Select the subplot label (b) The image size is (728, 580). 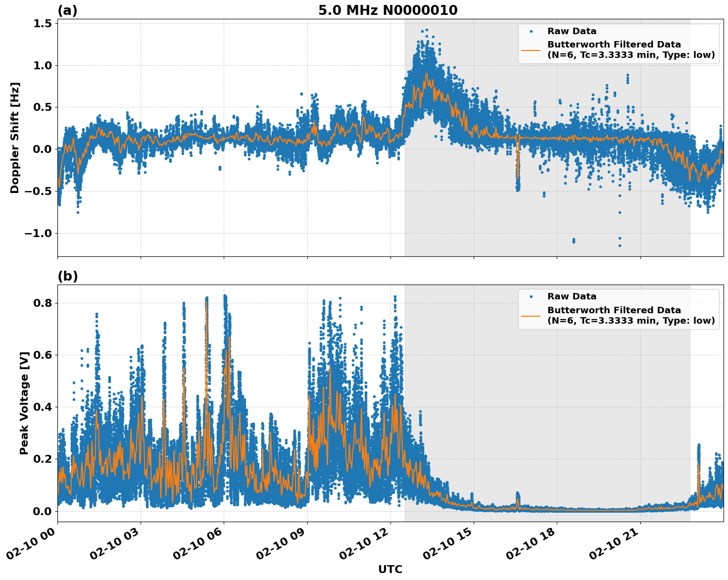(68, 276)
